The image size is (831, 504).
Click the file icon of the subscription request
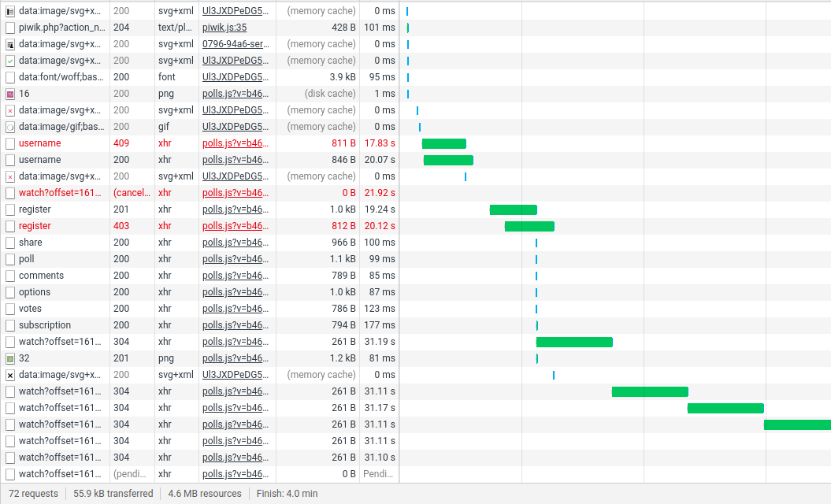(10, 325)
